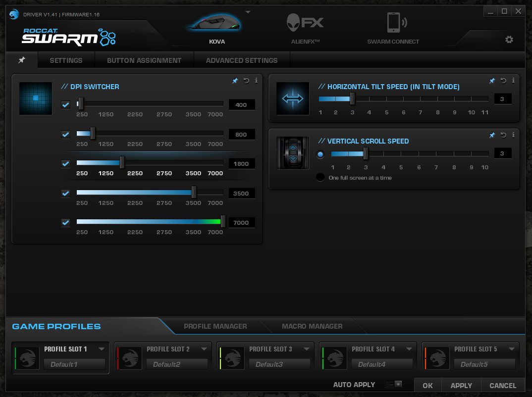Click the vertical scroll wheel icon
This screenshot has height=397, width=532.
point(293,153)
